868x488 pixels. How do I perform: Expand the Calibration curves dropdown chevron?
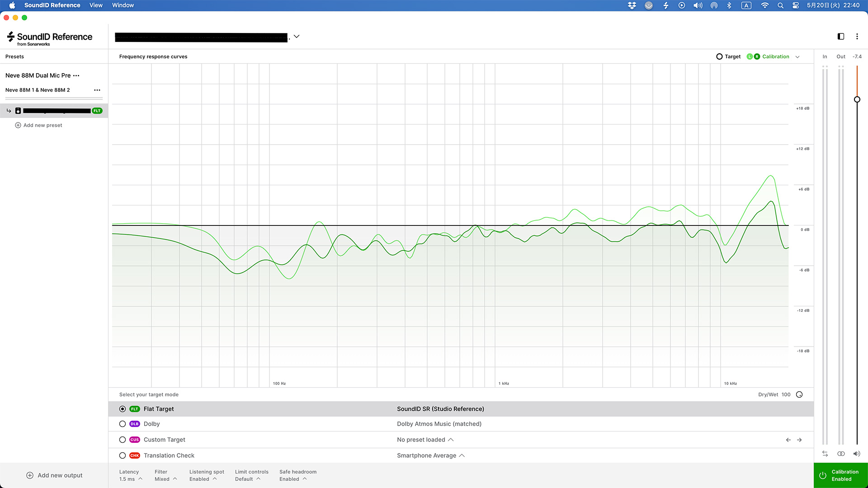[x=797, y=57]
